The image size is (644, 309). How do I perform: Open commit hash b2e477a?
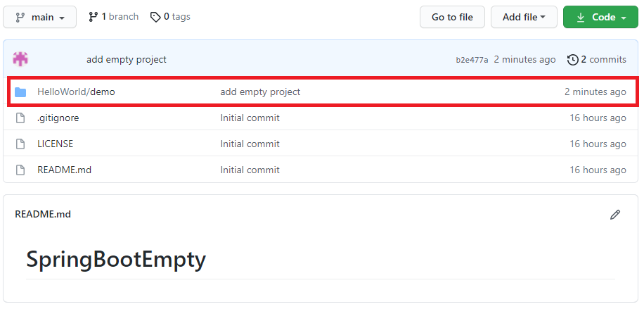(x=472, y=60)
